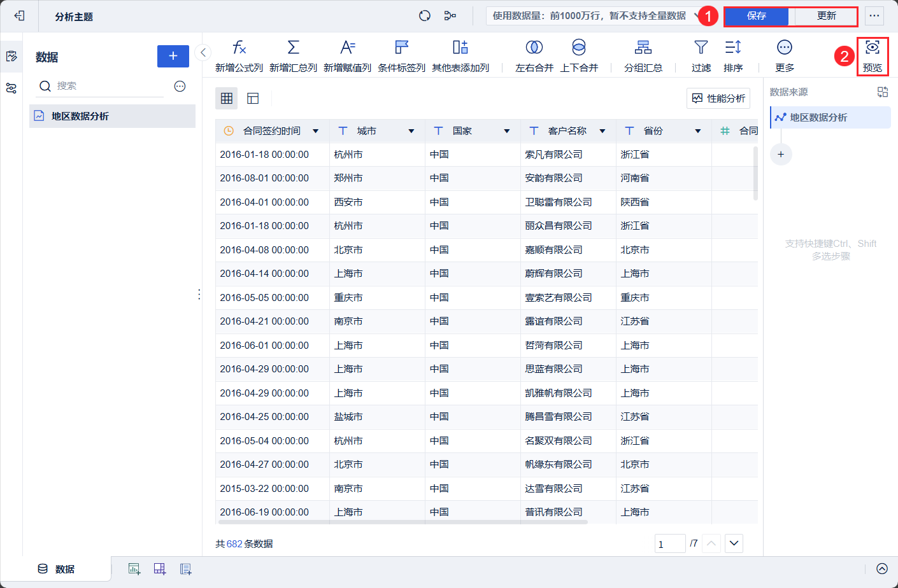
Task: Select the 数据 tab at bottom
Action: [x=56, y=569]
